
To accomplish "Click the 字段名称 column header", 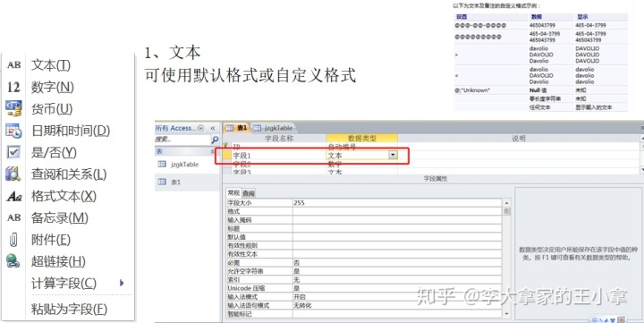I will [x=279, y=139].
